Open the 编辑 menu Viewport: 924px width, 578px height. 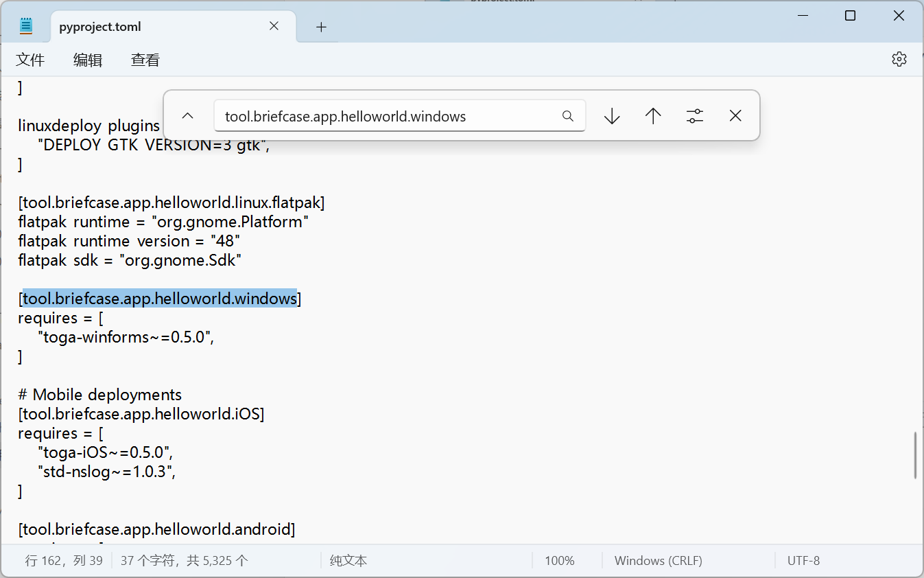point(88,60)
